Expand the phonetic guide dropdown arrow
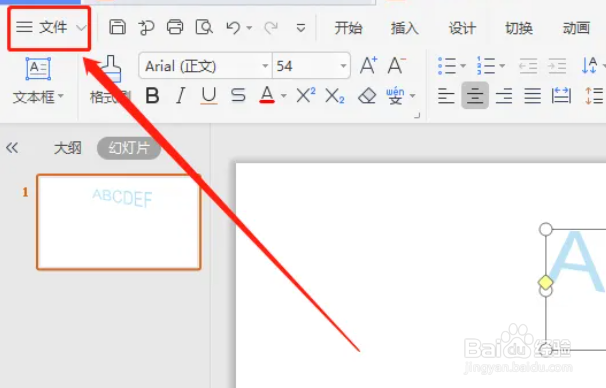606x388 pixels. point(412,95)
